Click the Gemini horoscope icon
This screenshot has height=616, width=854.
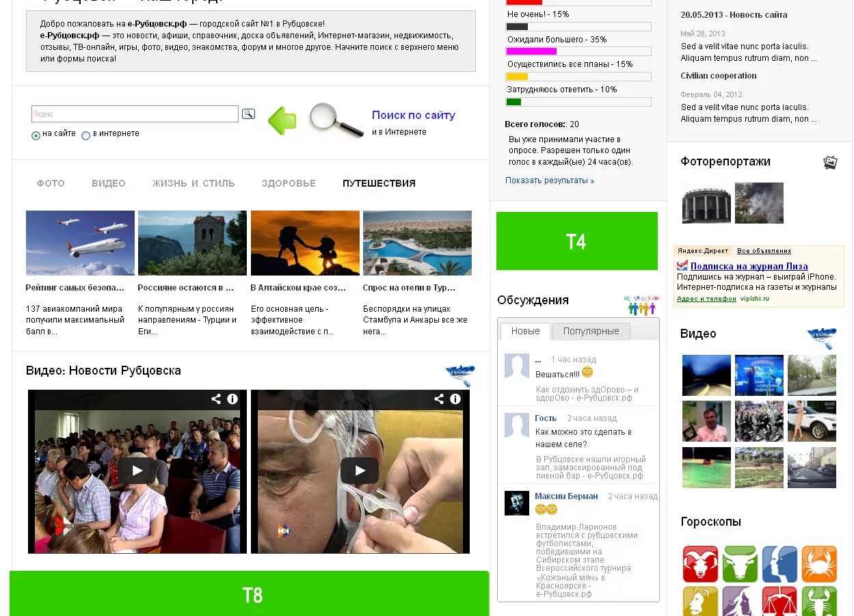(779, 564)
